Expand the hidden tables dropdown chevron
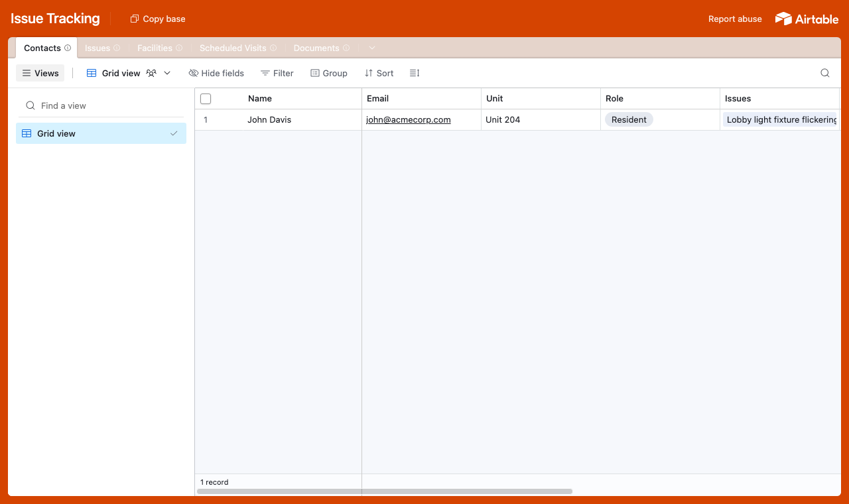This screenshot has height=504, width=849. click(372, 48)
